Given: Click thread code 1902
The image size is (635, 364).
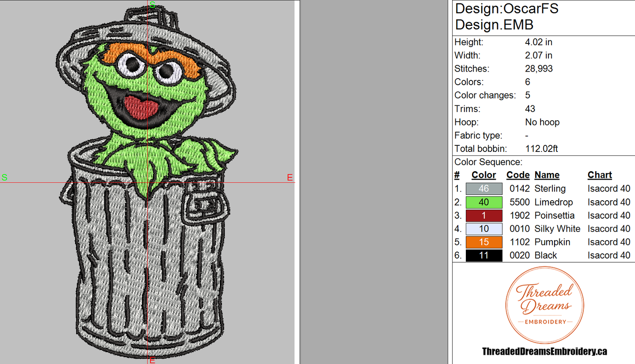Looking at the screenshot, I should click(x=519, y=216).
